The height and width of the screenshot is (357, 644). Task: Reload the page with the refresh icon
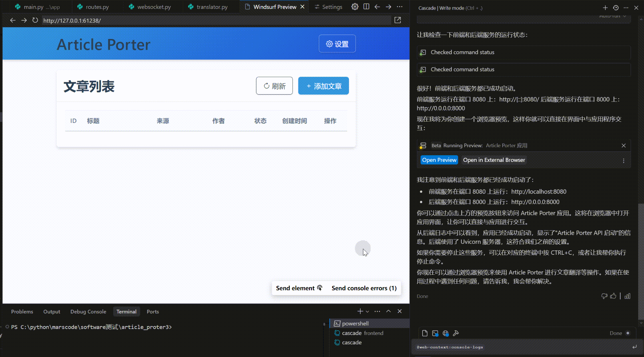35,20
